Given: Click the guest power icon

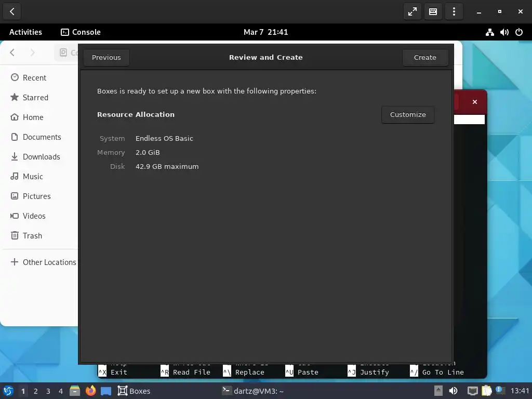Looking at the screenshot, I should tap(519, 32).
